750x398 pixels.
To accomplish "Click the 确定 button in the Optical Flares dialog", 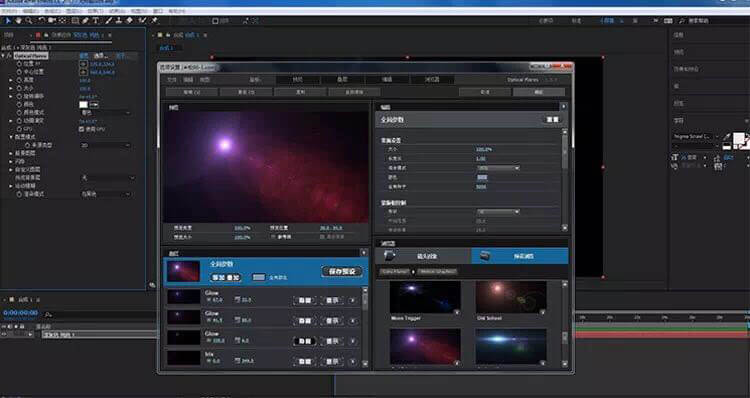I will coord(539,92).
